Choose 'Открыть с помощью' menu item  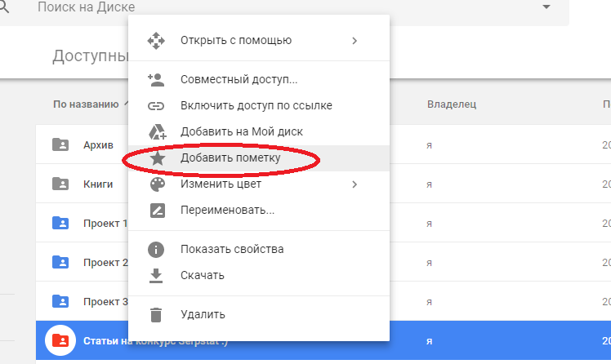click(259, 41)
